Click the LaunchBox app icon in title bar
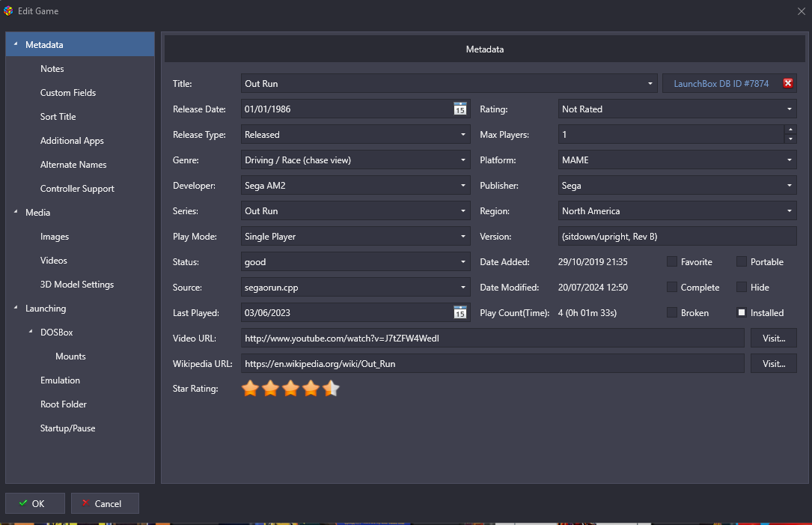812x525 pixels. point(8,11)
